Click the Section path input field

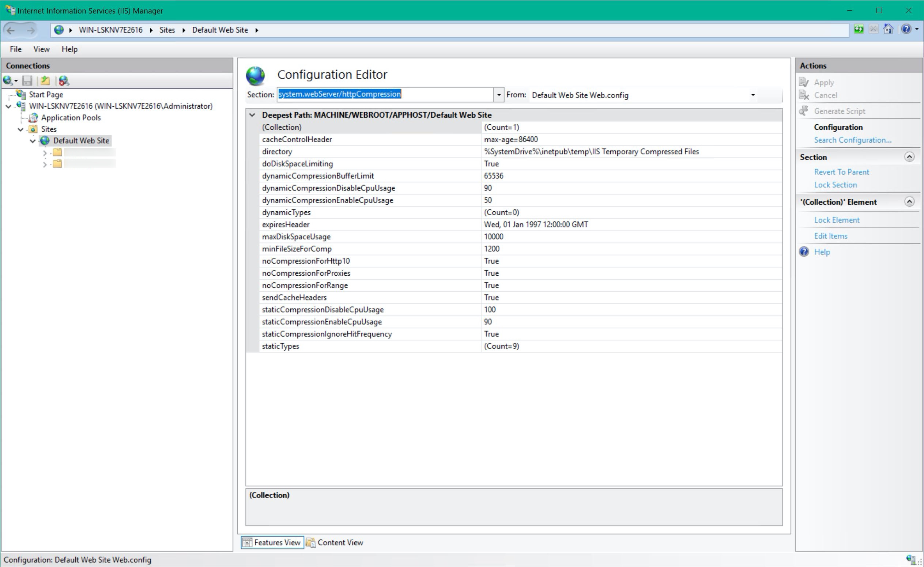click(385, 94)
